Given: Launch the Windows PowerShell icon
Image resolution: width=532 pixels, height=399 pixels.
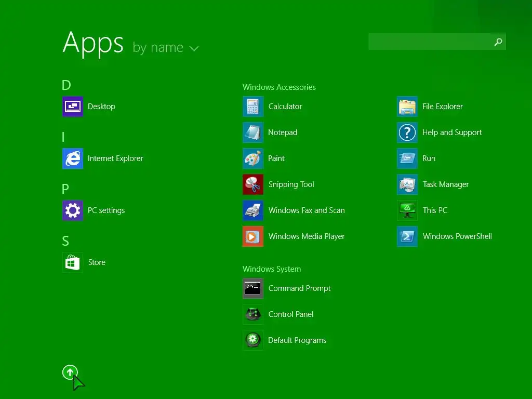Looking at the screenshot, I should point(407,236).
